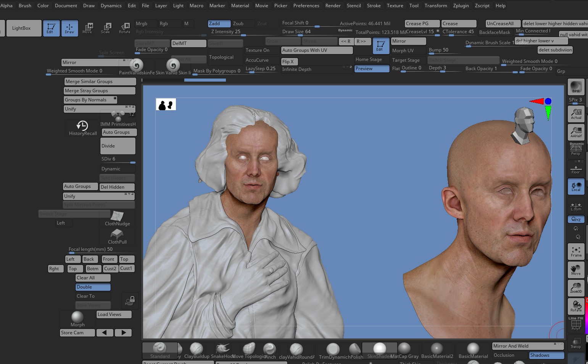Image resolution: width=588 pixels, height=364 pixels.
Task: Click Clear All views button
Action: click(x=92, y=277)
